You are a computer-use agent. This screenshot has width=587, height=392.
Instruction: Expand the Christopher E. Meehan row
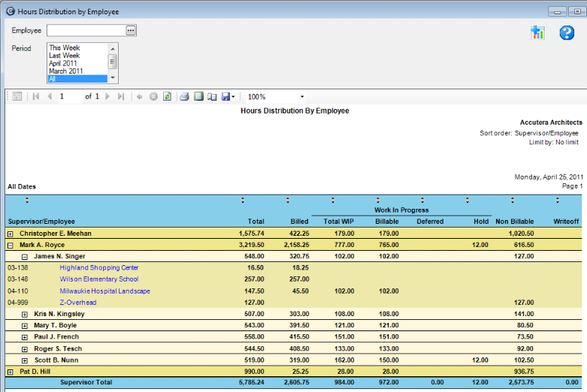[11, 234]
